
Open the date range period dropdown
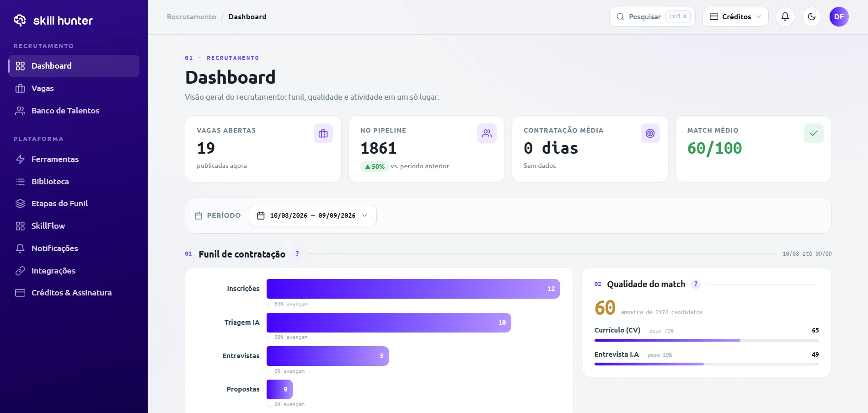(x=312, y=216)
